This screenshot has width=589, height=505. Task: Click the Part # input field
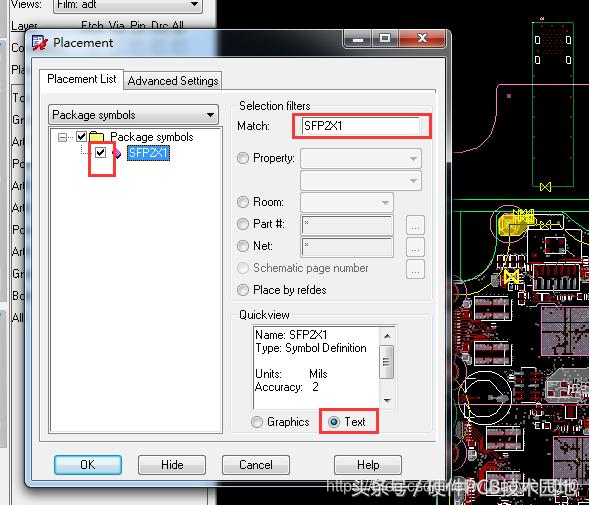point(347,225)
